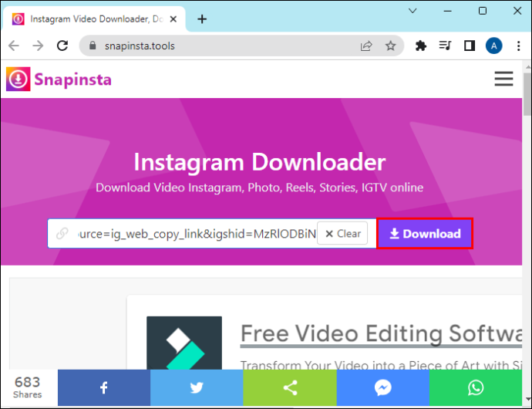The width and height of the screenshot is (532, 409).
Task: Close the Instagram Video Downloader tab
Action: [173, 19]
